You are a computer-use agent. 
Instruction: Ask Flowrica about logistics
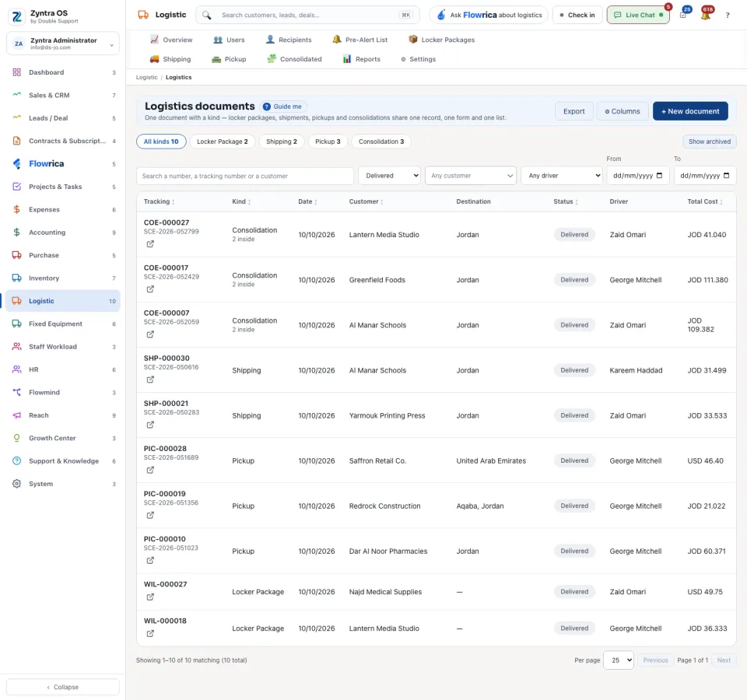[489, 16]
